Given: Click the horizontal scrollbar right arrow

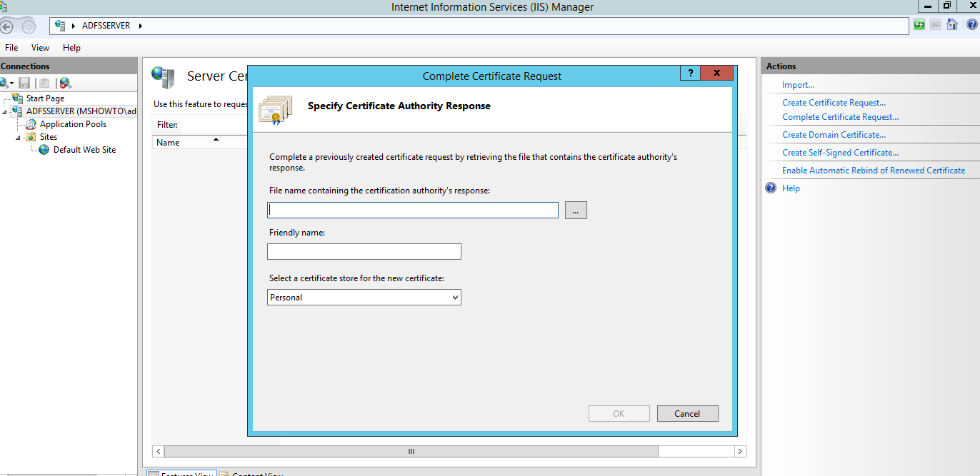Looking at the screenshot, I should [741, 451].
